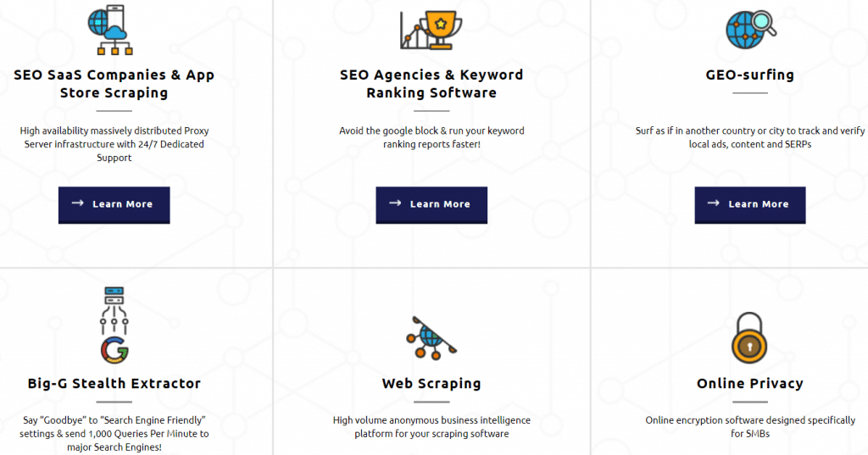Click the Online Privacy padlock icon
The height and width of the screenshot is (455, 868).
click(749, 338)
